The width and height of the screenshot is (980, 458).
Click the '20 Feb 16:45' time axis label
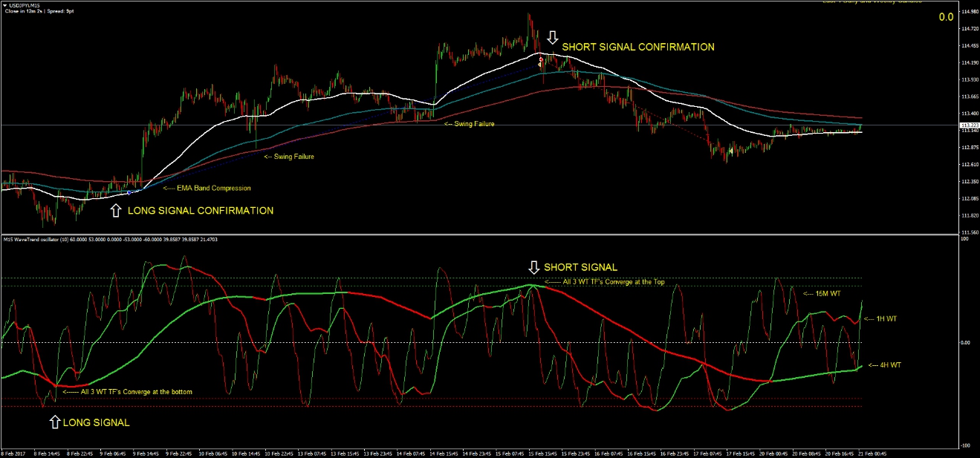[840, 453]
